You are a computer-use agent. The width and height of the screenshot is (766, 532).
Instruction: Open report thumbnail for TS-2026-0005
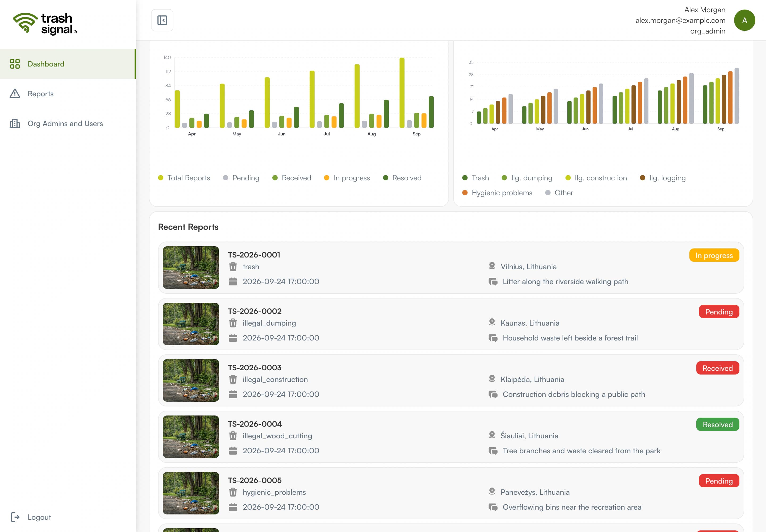click(191, 493)
